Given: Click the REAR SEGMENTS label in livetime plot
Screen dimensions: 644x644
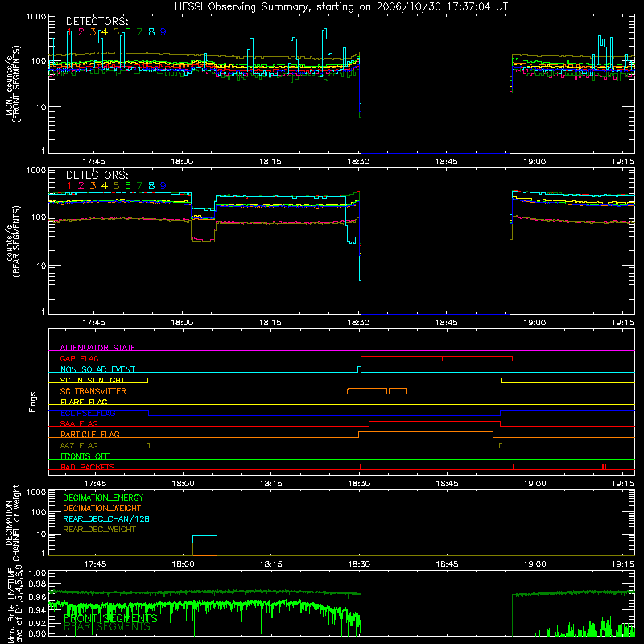Looking at the screenshot, I should pos(107,627).
